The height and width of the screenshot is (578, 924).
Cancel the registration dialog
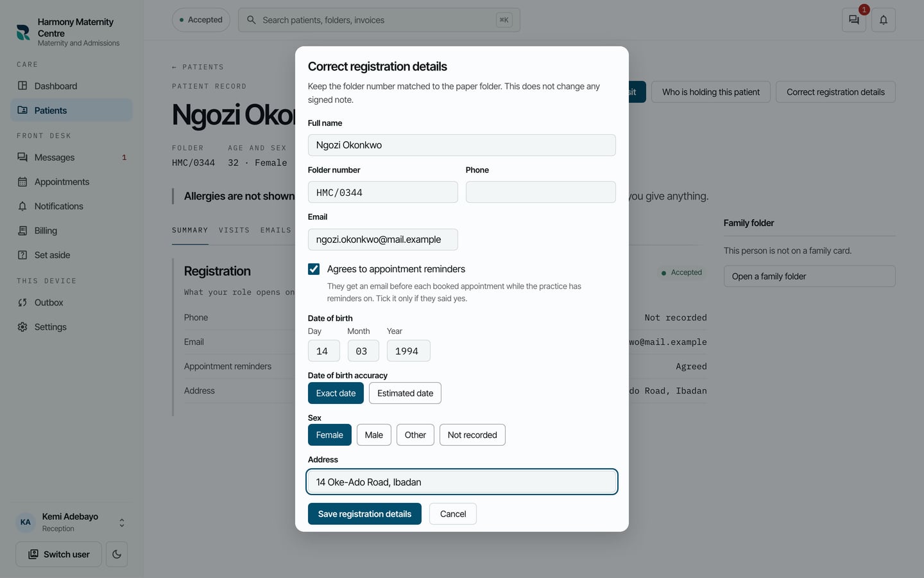pos(453,514)
